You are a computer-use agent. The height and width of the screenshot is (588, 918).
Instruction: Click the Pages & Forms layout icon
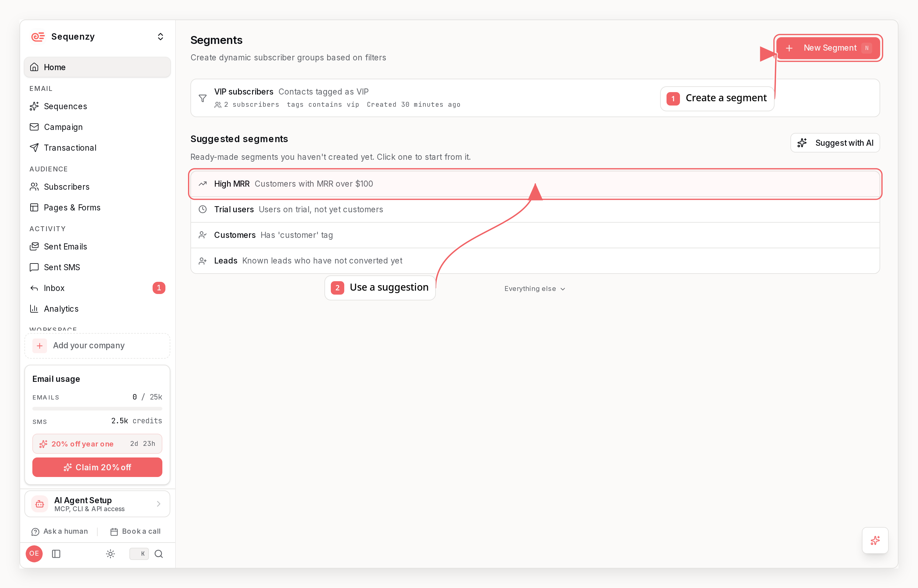tap(34, 207)
